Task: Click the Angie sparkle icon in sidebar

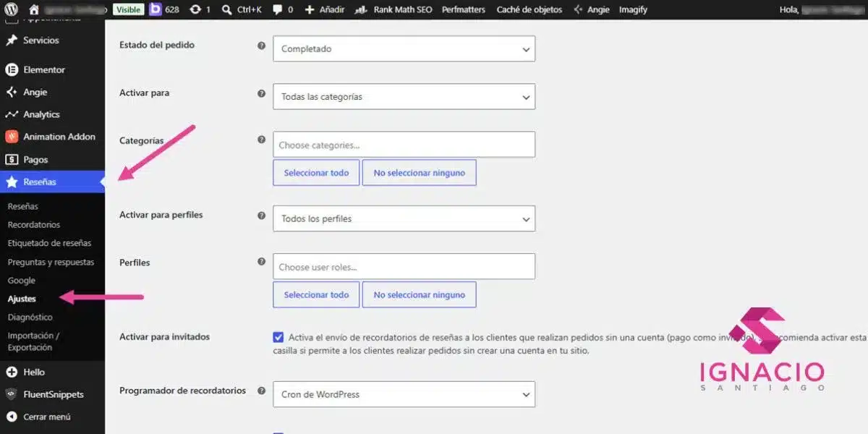Action: (12, 93)
